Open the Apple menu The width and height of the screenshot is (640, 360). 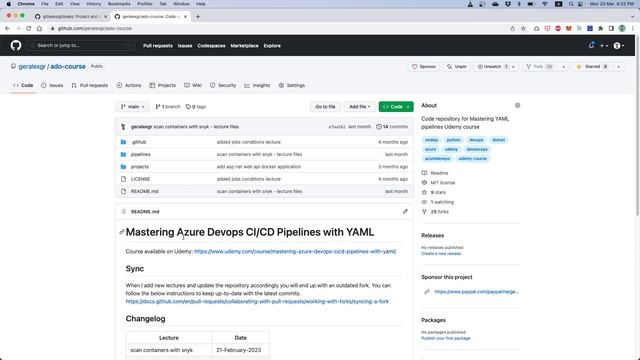(x=9, y=4)
